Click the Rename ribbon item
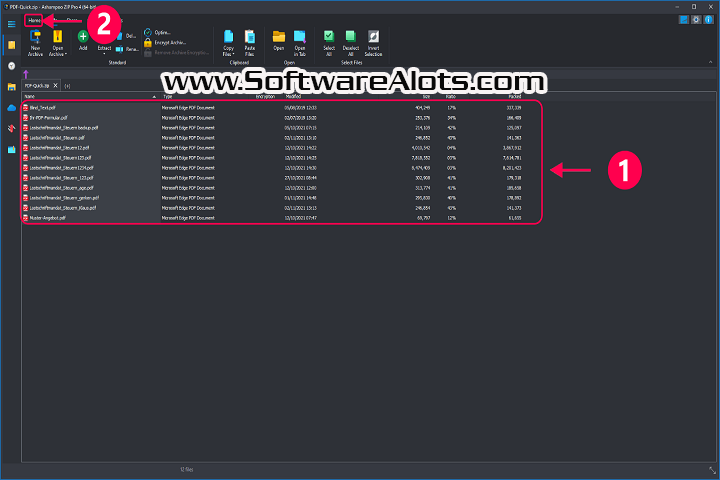 127,49
